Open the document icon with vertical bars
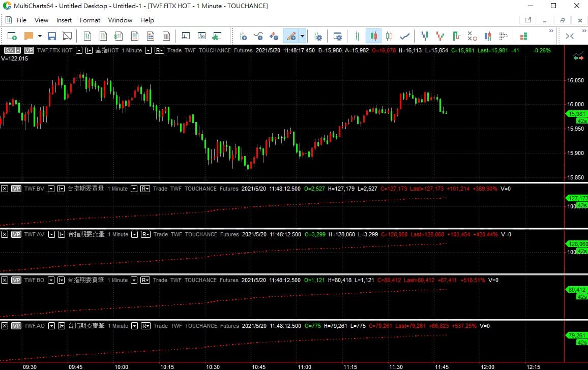 pos(87,36)
